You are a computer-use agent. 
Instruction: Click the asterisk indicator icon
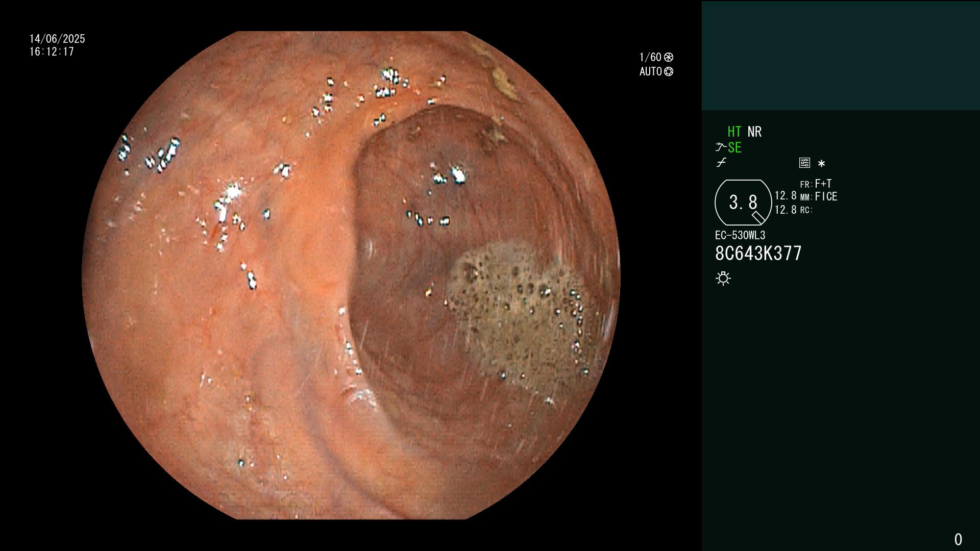(821, 164)
